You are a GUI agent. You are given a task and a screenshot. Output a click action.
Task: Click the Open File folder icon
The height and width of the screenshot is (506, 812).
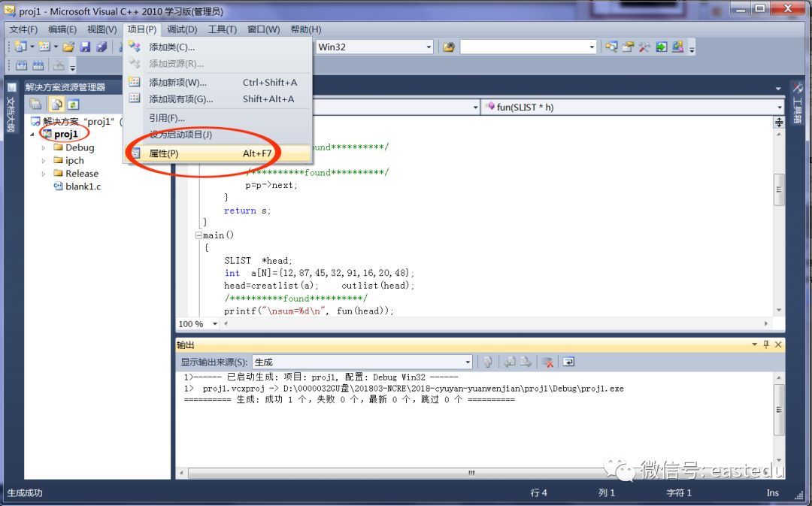[x=68, y=47]
